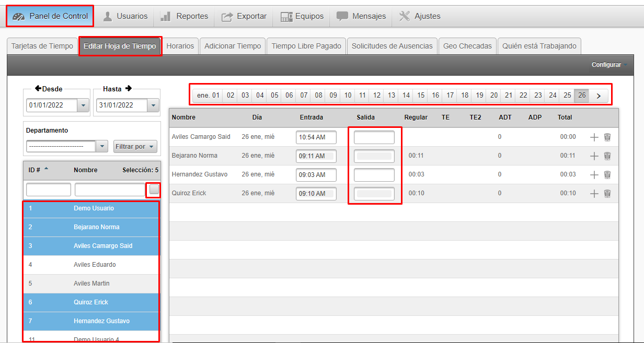Click the Panel de Control dashboard icon

coord(19,16)
